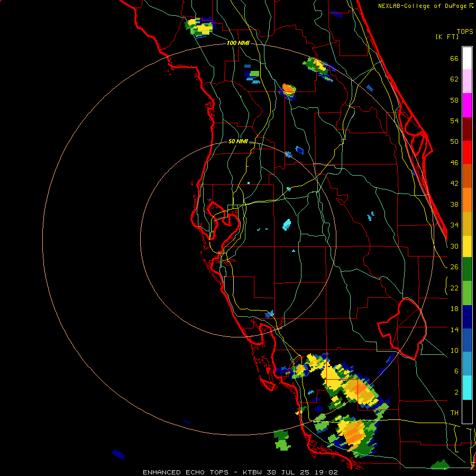This screenshot has height=476, width=476.
Task: Pick the bright orange legend swatch
Action: (467, 199)
